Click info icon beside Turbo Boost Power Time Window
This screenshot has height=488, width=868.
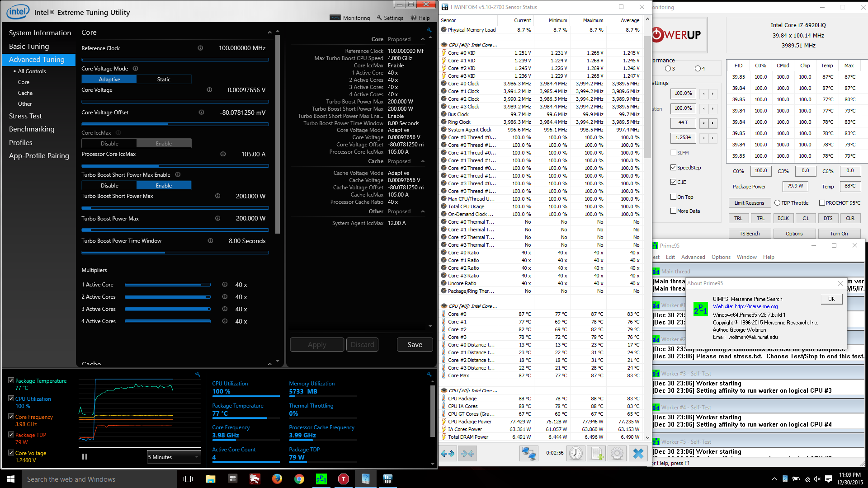click(210, 241)
